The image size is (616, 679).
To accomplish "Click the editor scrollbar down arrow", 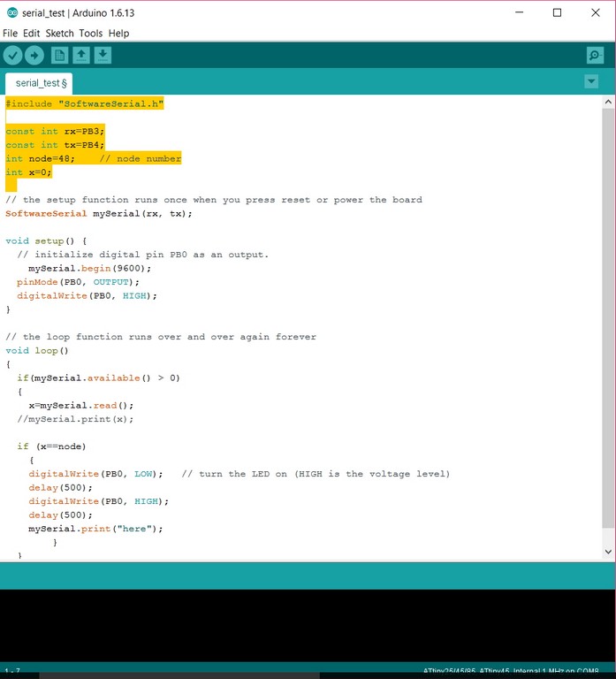I will (x=608, y=552).
